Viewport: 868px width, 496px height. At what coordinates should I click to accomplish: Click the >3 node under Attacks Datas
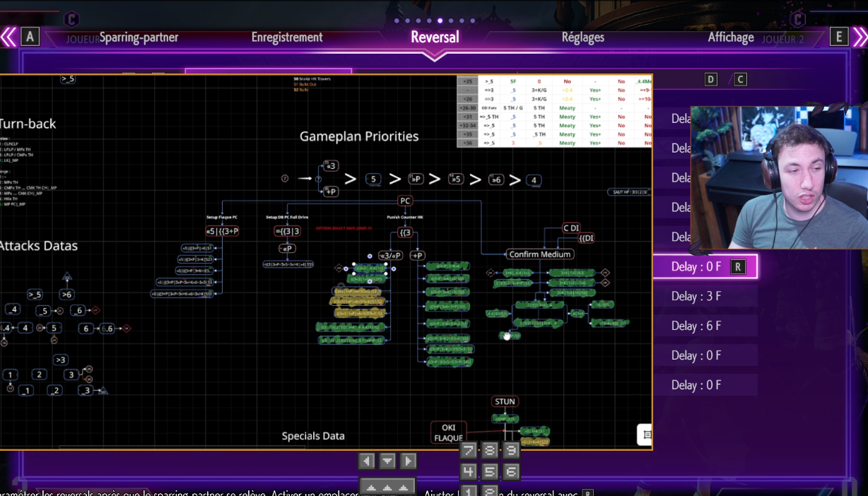[61, 360]
